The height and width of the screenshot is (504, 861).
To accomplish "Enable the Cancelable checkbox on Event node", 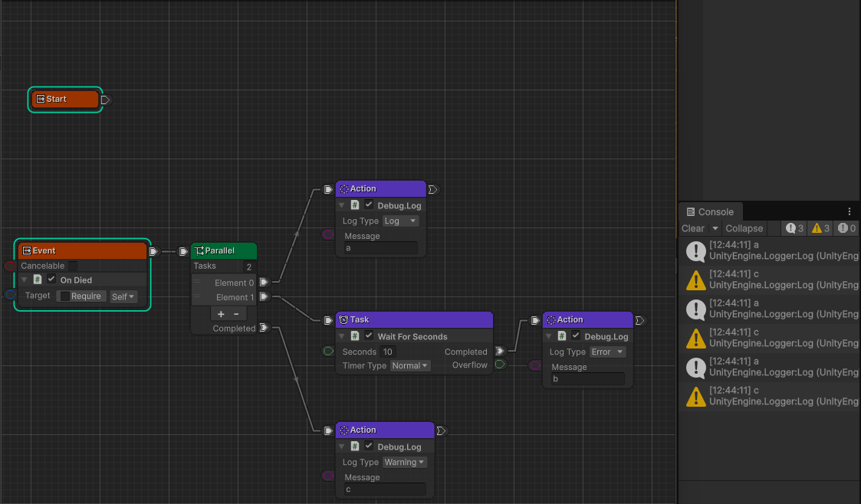I will click(x=73, y=266).
